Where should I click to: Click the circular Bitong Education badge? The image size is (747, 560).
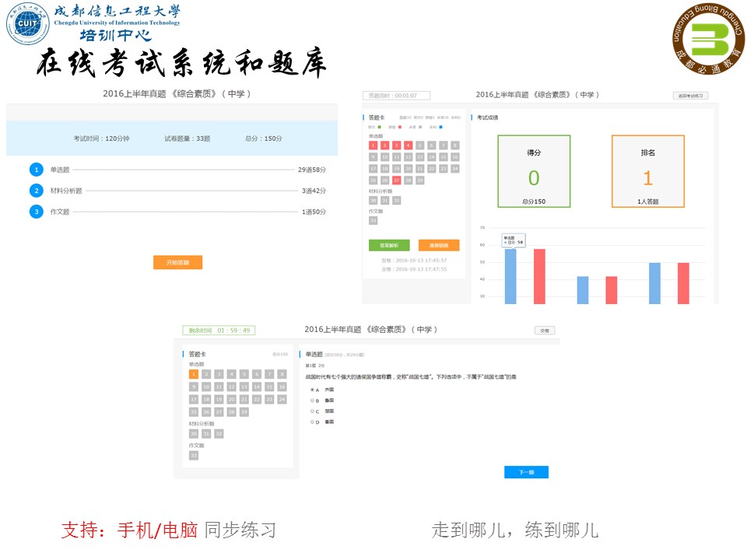coord(705,37)
